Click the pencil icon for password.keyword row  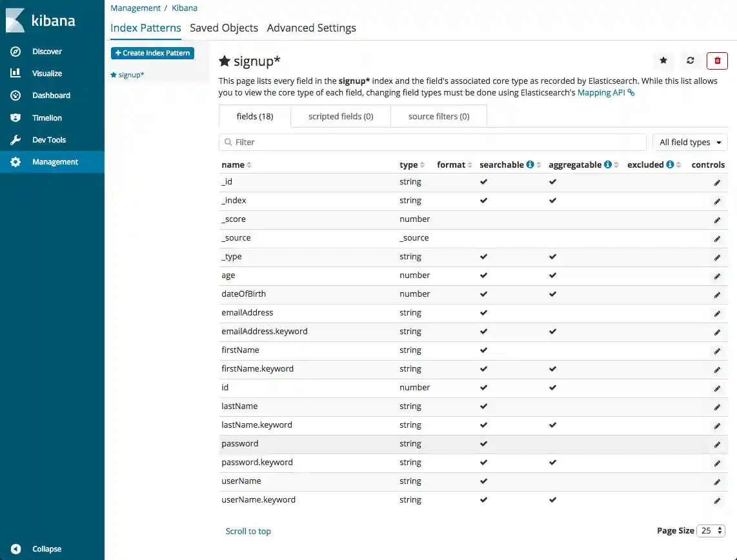pos(717,463)
